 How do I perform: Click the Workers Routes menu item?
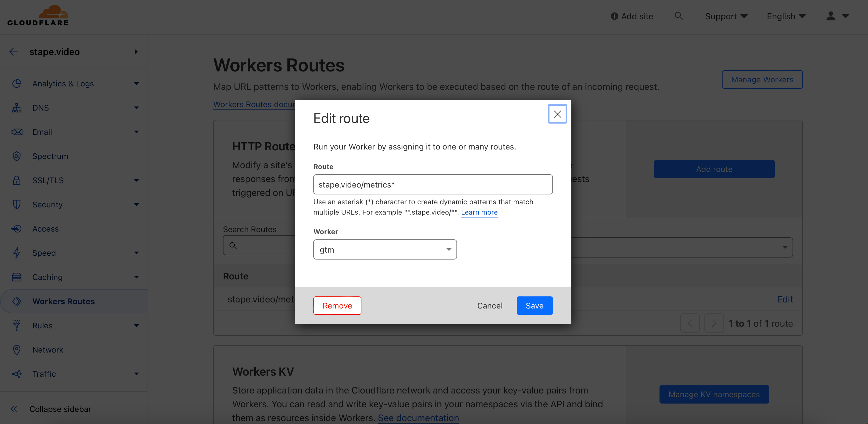[x=63, y=300]
